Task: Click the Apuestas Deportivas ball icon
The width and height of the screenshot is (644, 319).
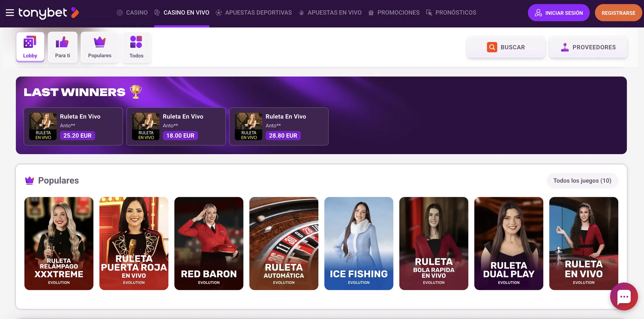Action: coord(219,13)
